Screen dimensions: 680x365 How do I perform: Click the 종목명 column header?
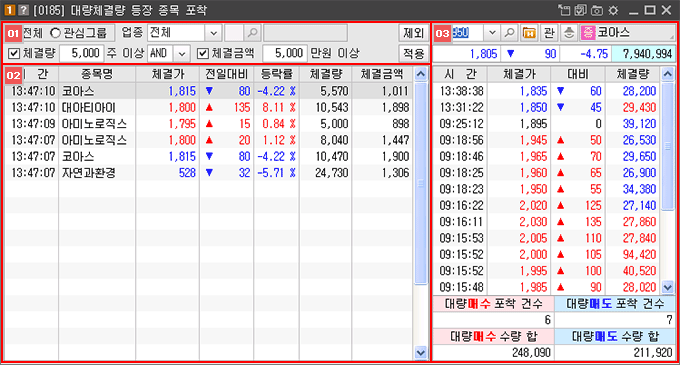97,74
